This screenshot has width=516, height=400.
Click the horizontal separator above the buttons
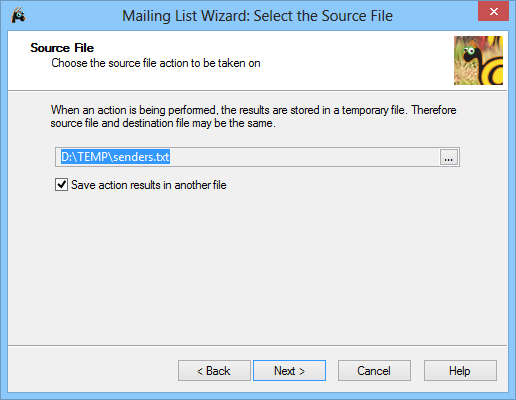257,345
